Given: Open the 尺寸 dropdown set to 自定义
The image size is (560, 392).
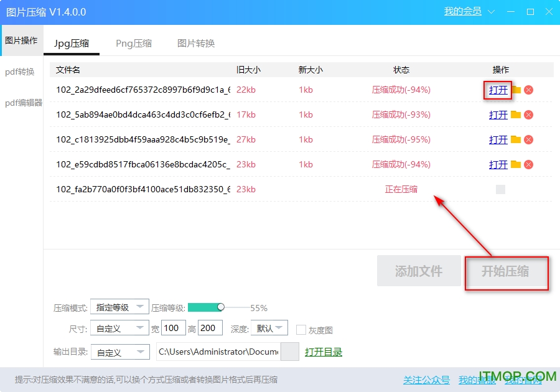Looking at the screenshot, I should tap(119, 328).
